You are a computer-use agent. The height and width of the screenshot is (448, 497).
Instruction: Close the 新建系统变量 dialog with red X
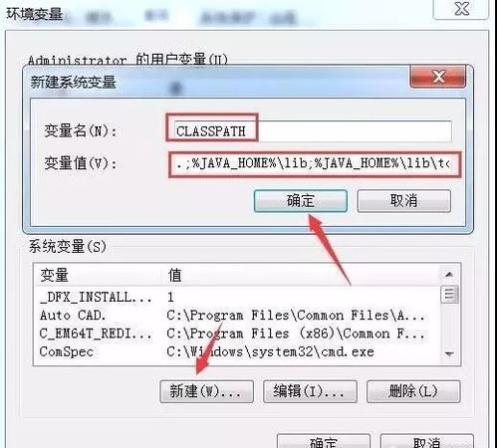click(x=438, y=77)
